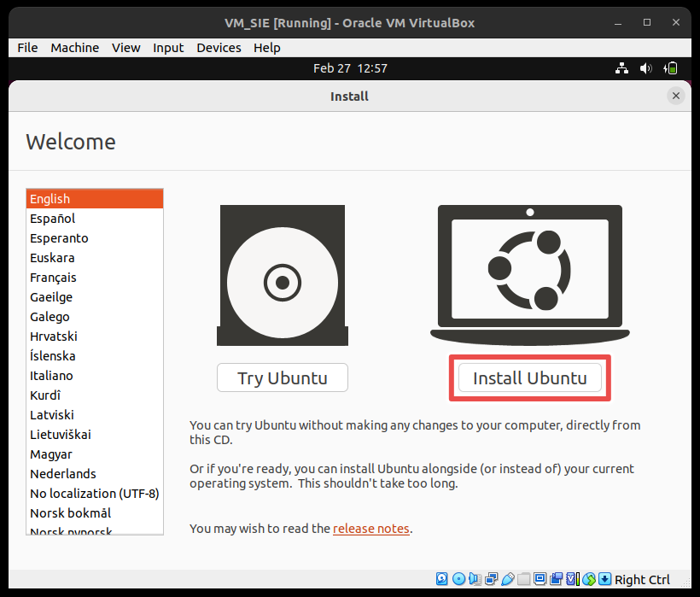The width and height of the screenshot is (700, 597).
Task: Click the Try Ubuntu button
Action: click(283, 378)
